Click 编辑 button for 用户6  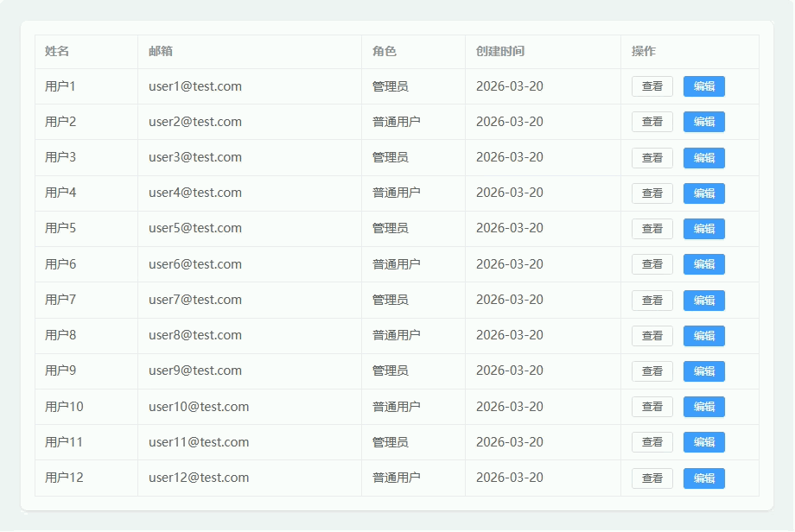(703, 264)
